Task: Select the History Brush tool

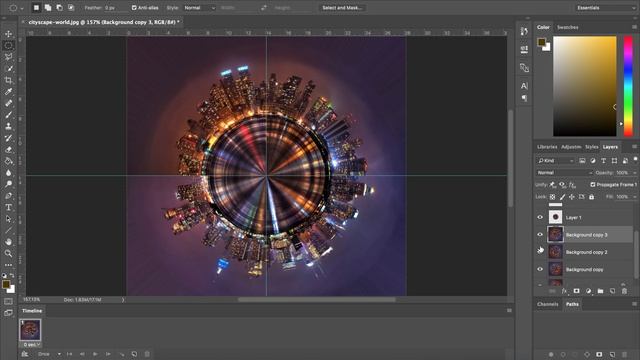Action: pyautogui.click(x=9, y=138)
